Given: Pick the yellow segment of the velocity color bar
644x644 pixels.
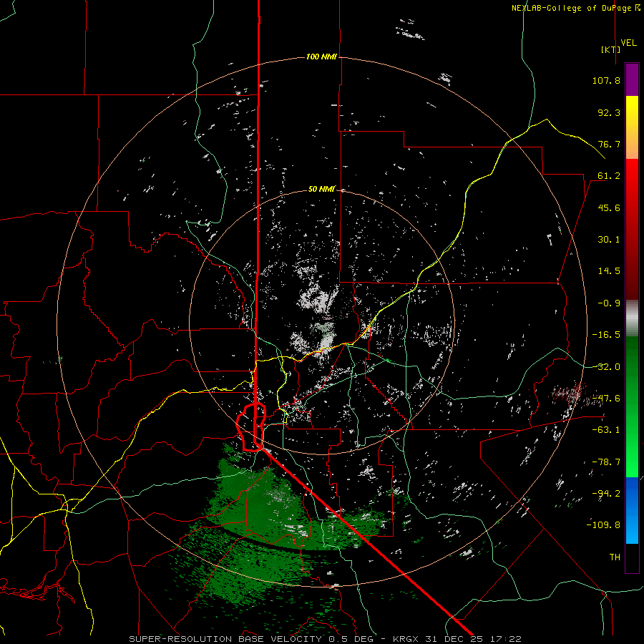Looking at the screenshot, I should 632,127.
